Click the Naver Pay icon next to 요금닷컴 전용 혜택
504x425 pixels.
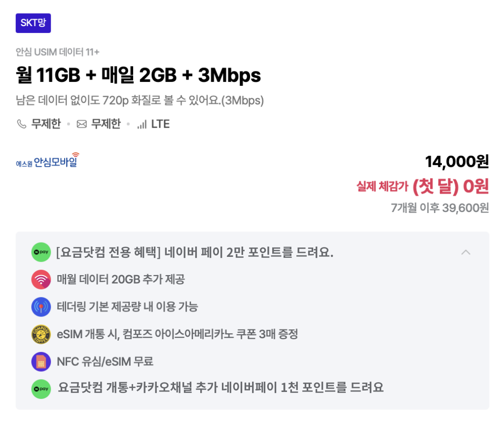pyautogui.click(x=41, y=252)
